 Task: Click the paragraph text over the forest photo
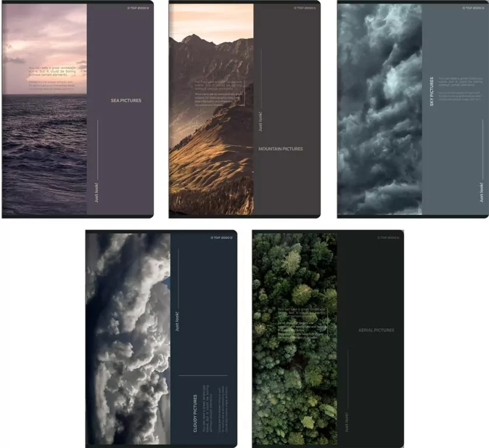coord(302,321)
